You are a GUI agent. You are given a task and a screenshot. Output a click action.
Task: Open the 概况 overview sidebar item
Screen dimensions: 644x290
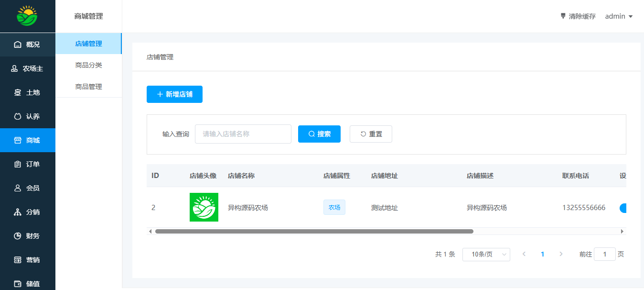pos(27,45)
